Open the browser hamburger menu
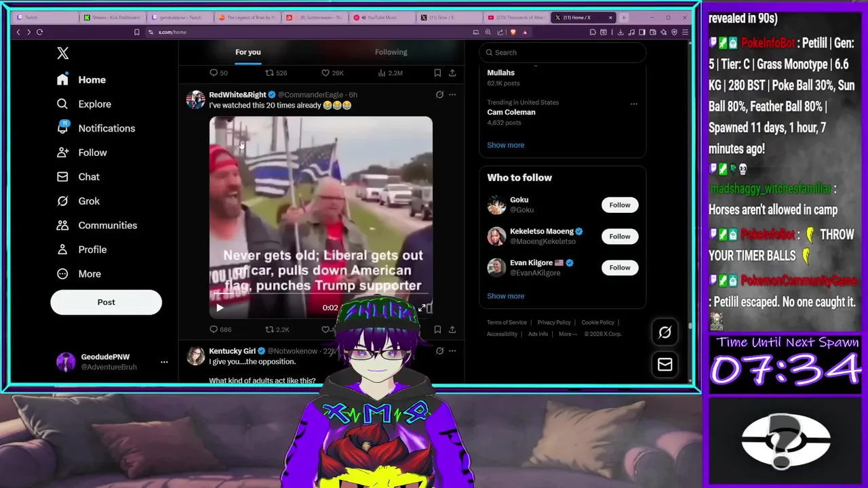868x488 pixels. [685, 32]
